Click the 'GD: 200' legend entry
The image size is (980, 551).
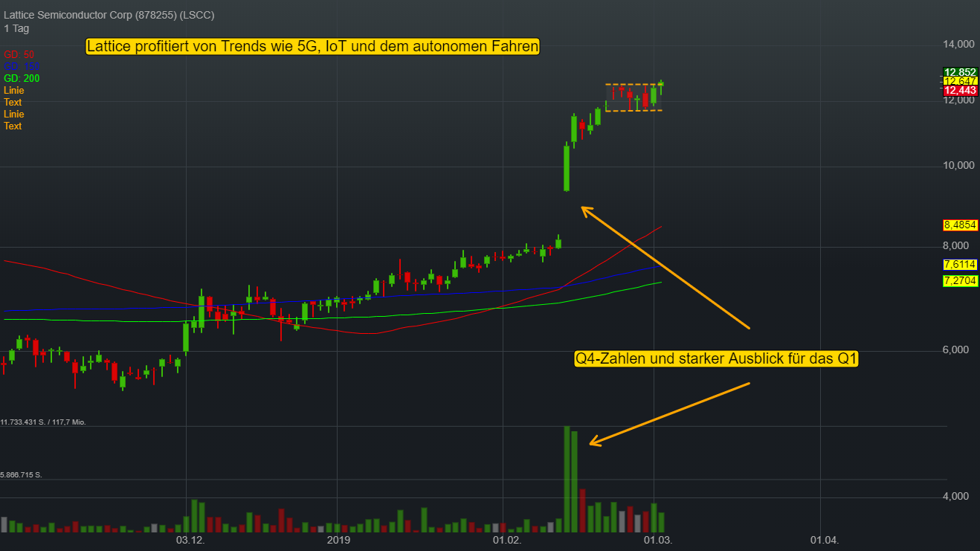click(22, 78)
